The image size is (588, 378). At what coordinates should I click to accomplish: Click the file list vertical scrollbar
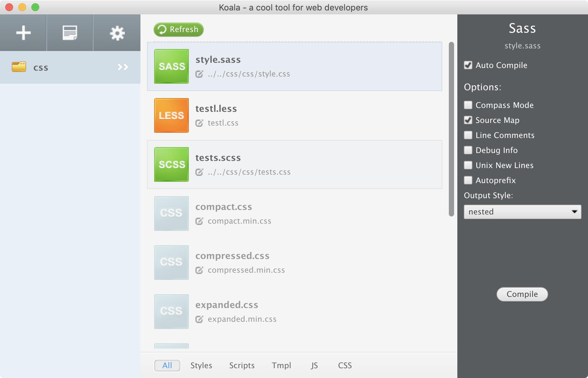(451, 129)
